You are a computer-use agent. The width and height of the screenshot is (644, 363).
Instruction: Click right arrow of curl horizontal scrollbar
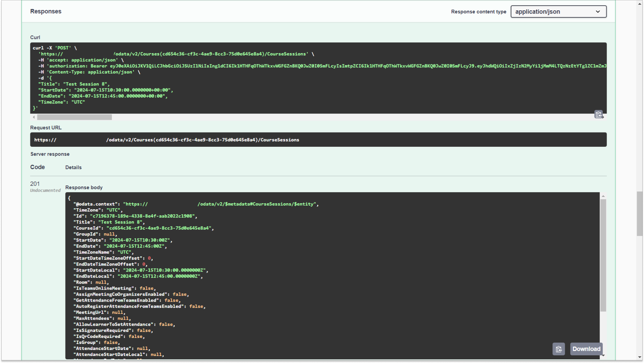[x=603, y=117]
